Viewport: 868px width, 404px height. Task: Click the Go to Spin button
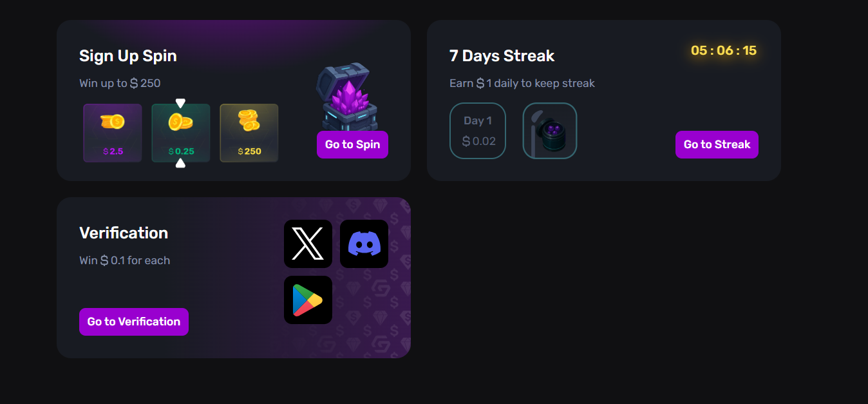(x=352, y=144)
